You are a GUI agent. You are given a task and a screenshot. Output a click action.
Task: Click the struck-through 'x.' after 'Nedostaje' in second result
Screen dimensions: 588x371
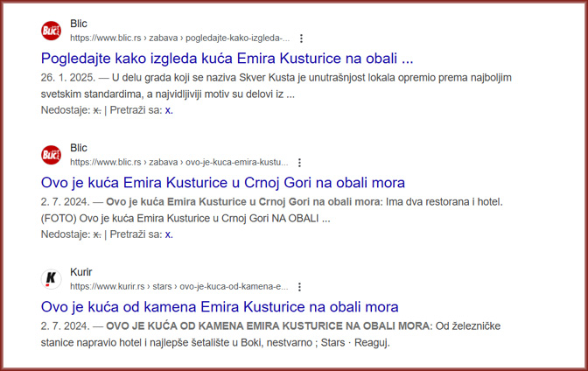(97, 234)
